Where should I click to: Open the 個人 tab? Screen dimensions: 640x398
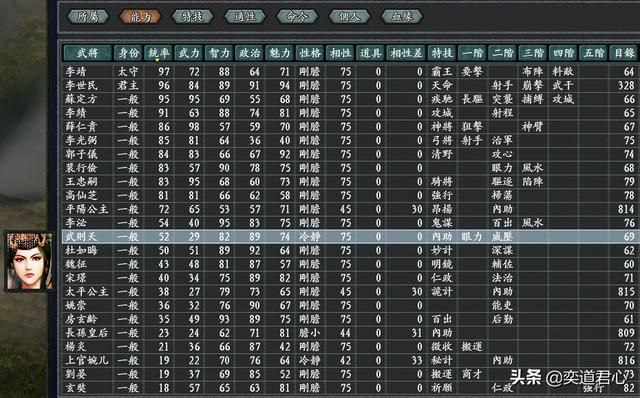pos(349,17)
